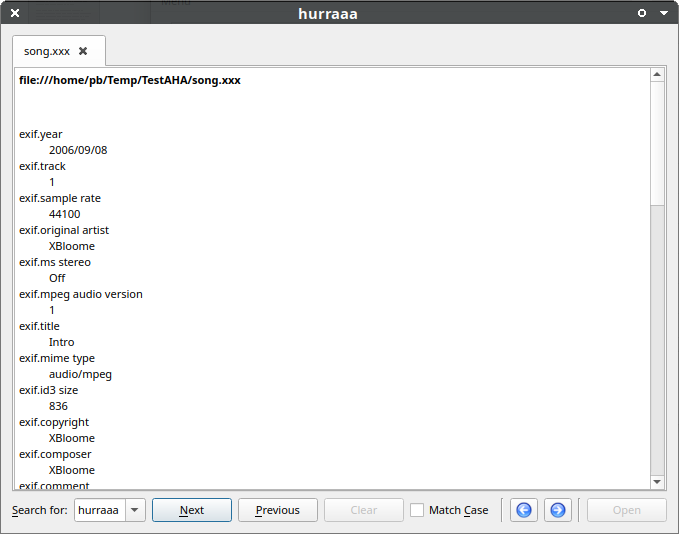
Task: Select the song.xxx tab
Action: pyautogui.click(x=47, y=51)
